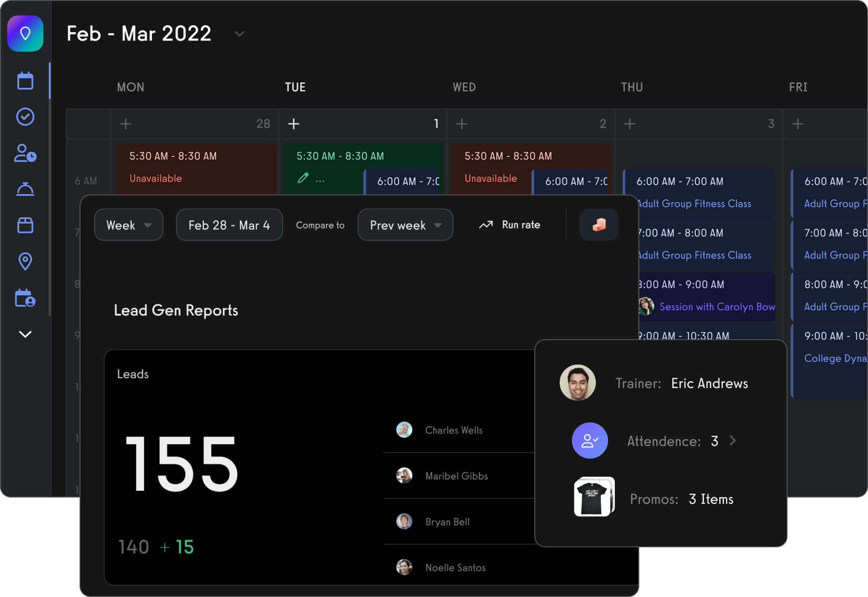View attendance details via the right chevron
868x597 pixels.
coord(733,441)
